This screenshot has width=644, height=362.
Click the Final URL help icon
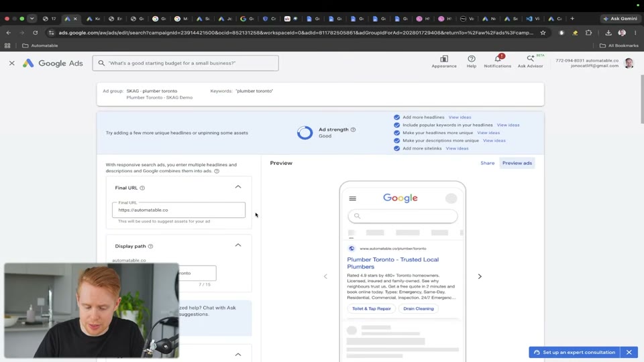point(142,188)
